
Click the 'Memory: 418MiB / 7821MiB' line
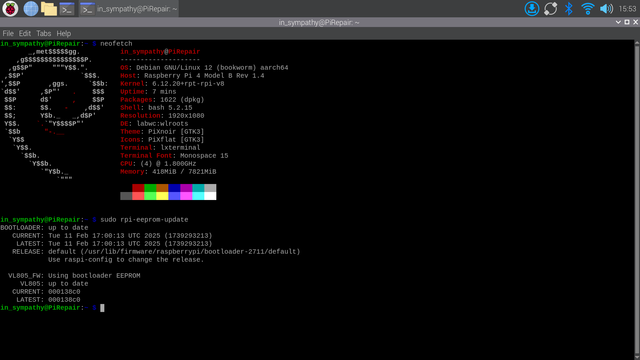pyautogui.click(x=168, y=172)
